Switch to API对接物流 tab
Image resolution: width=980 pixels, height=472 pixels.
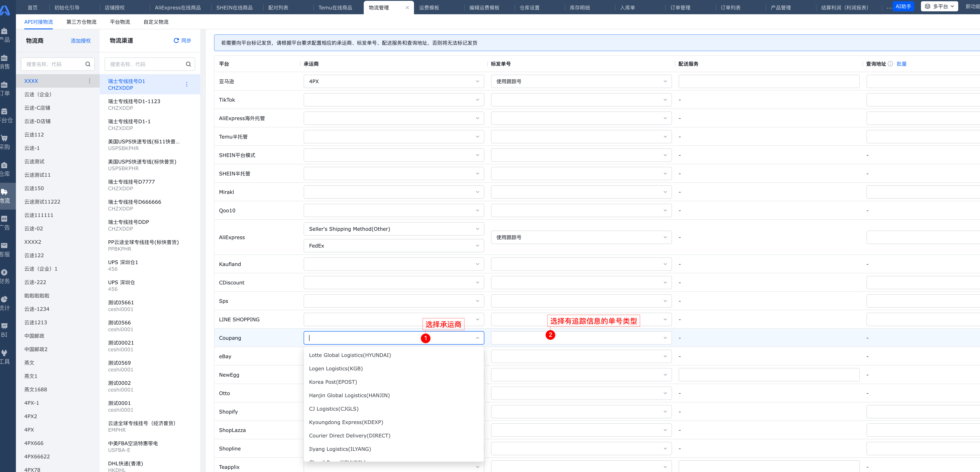(x=38, y=22)
